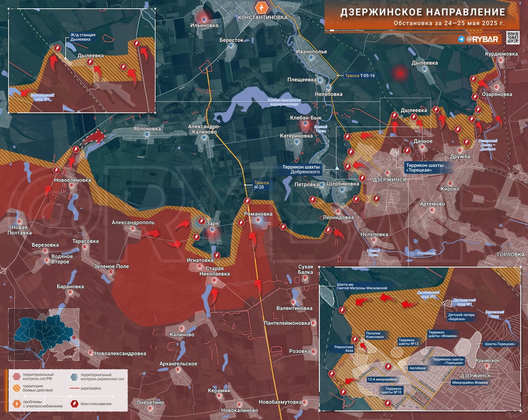Click the title ДЗЕРЖИНСКОЕ НАПРАВЛЕНИЕ
The image size is (528, 420).
click(x=423, y=11)
